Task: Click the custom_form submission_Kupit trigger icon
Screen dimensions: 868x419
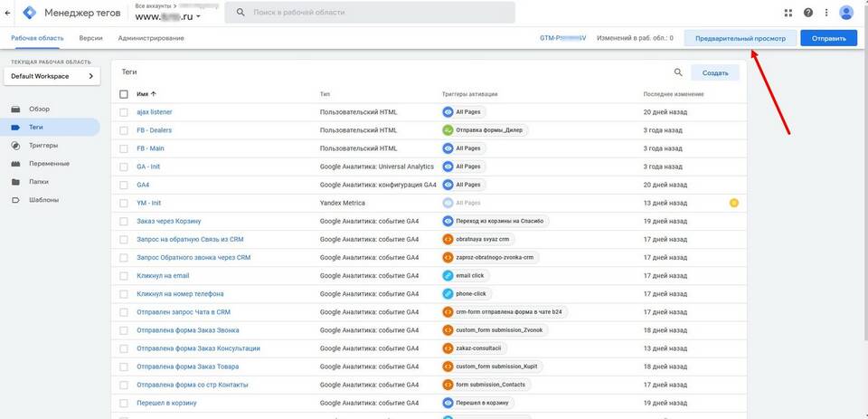Action: [448, 367]
